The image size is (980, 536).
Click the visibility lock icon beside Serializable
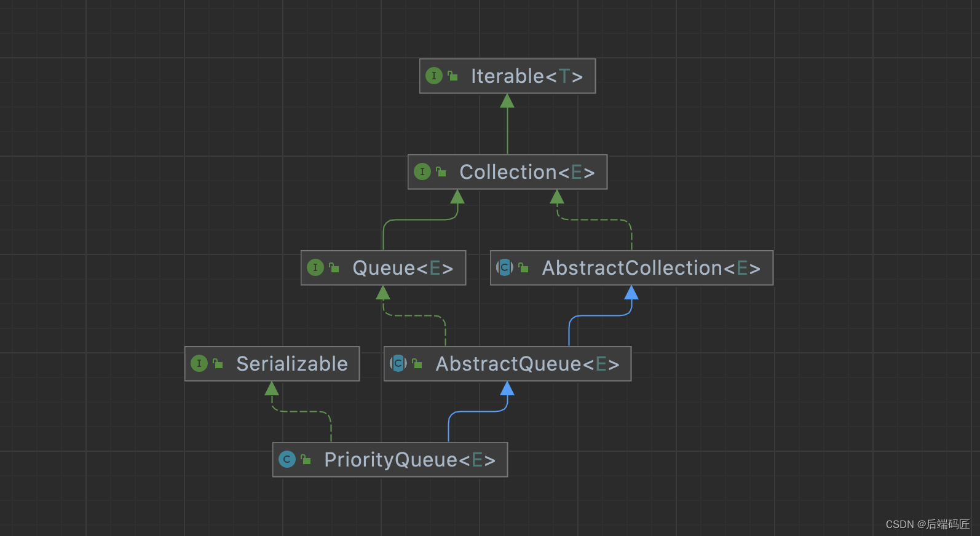218,363
